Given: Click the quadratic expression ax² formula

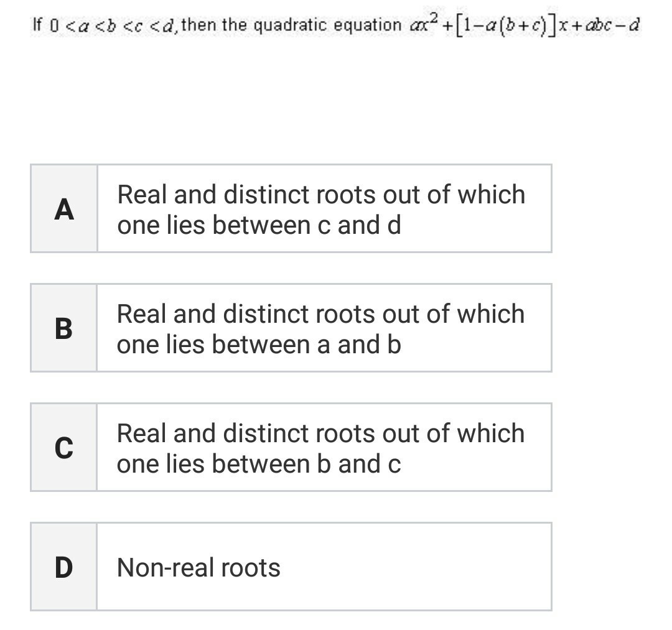Looking at the screenshot, I should 525,25.
